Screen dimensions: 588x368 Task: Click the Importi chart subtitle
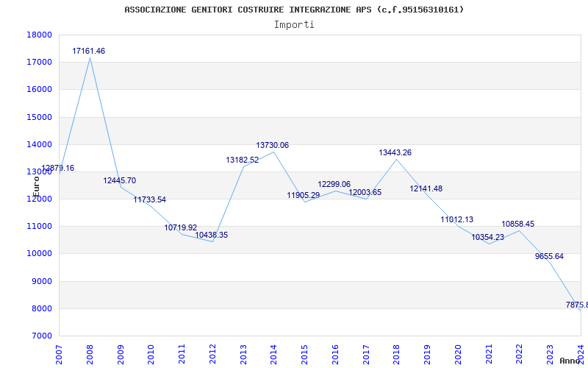click(x=294, y=25)
